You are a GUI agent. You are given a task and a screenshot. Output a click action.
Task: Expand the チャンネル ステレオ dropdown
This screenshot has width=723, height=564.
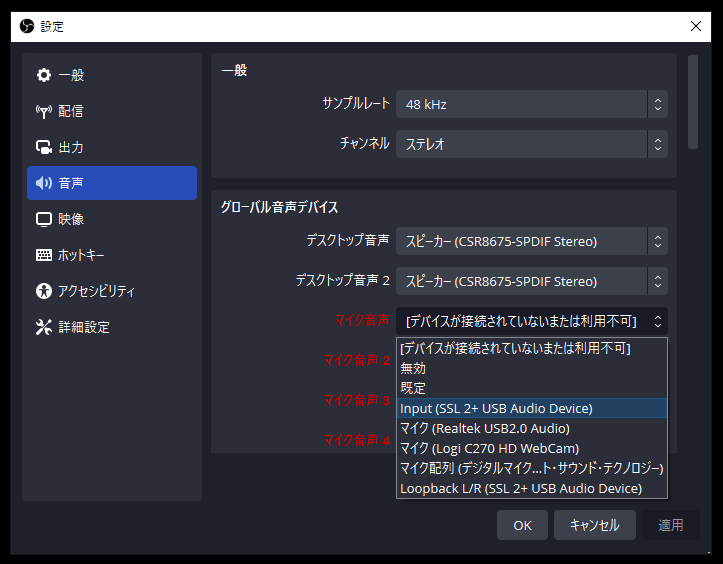tap(531, 144)
